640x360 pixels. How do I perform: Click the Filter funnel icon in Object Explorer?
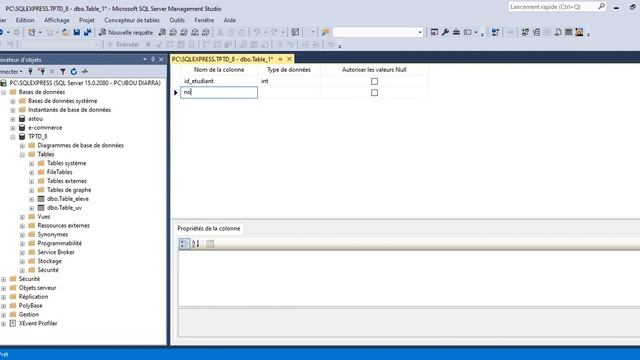point(63,71)
